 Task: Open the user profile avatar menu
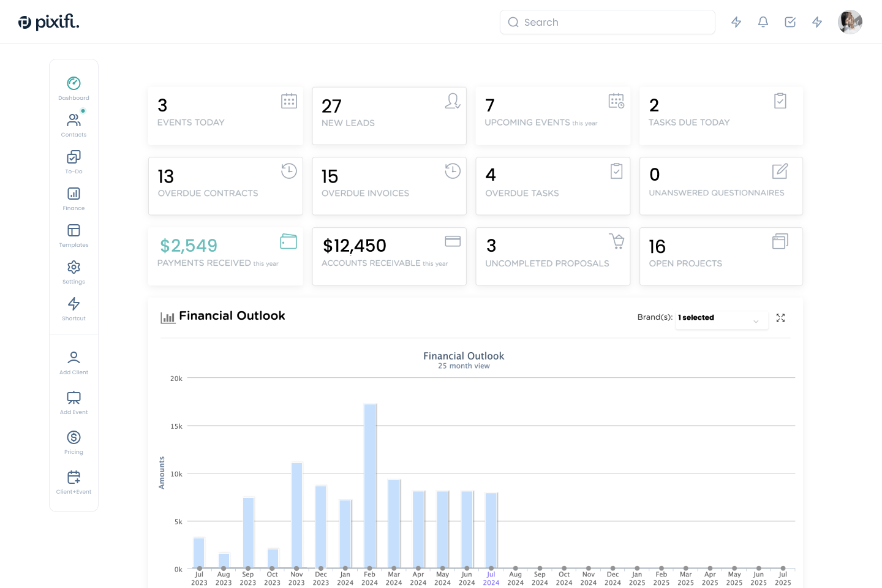click(850, 22)
